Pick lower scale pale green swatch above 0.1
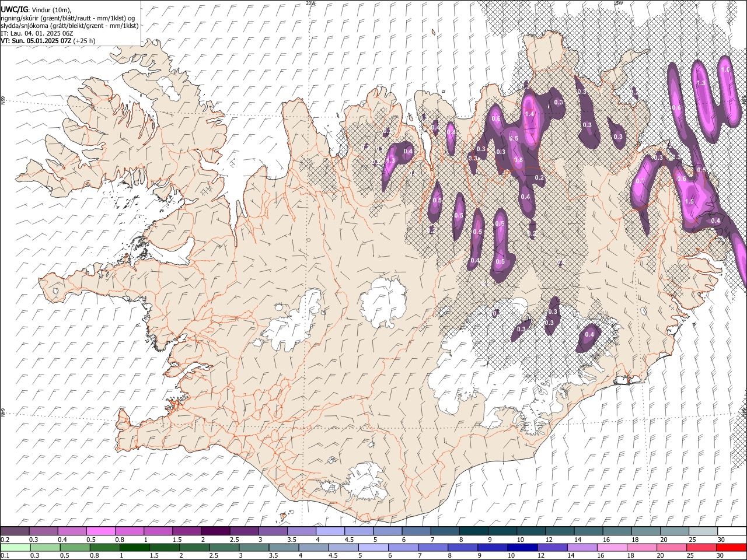Image resolution: width=747 pixels, height=560 pixels. (x=15, y=547)
